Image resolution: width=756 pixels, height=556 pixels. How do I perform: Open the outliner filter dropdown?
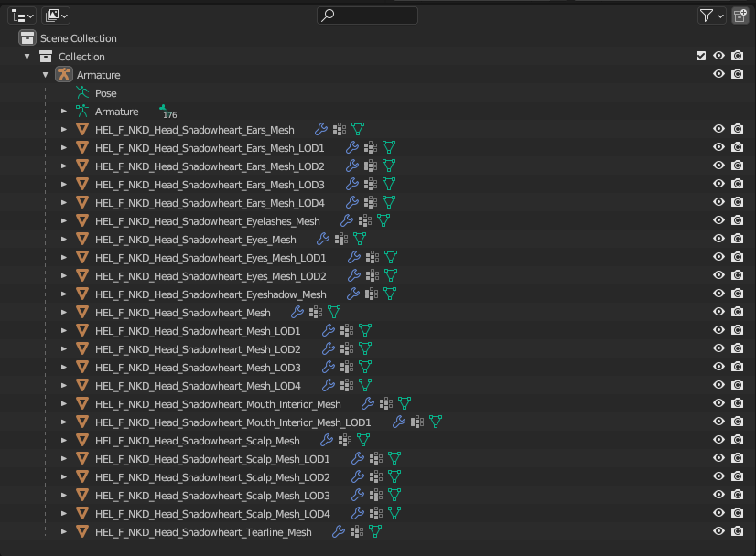coord(712,16)
